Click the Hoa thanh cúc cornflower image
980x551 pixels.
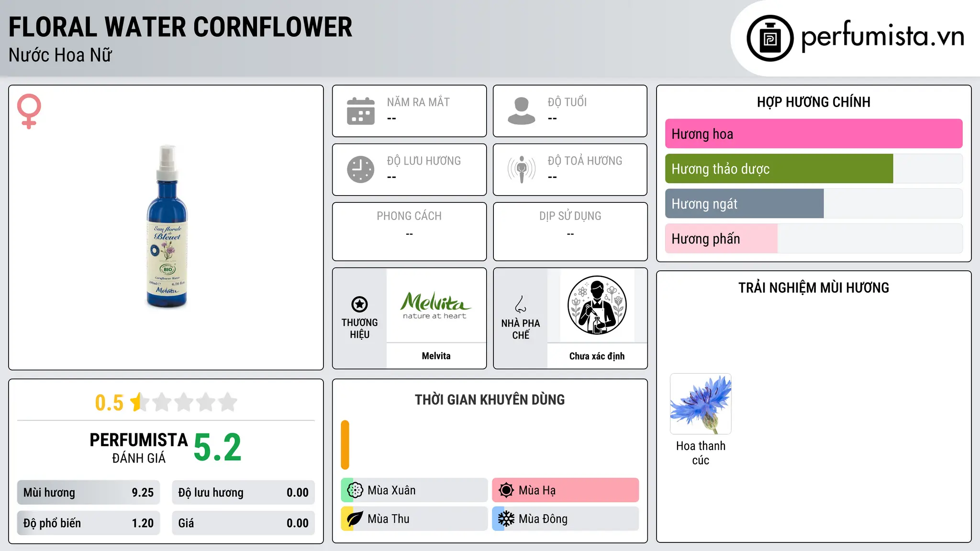click(701, 404)
